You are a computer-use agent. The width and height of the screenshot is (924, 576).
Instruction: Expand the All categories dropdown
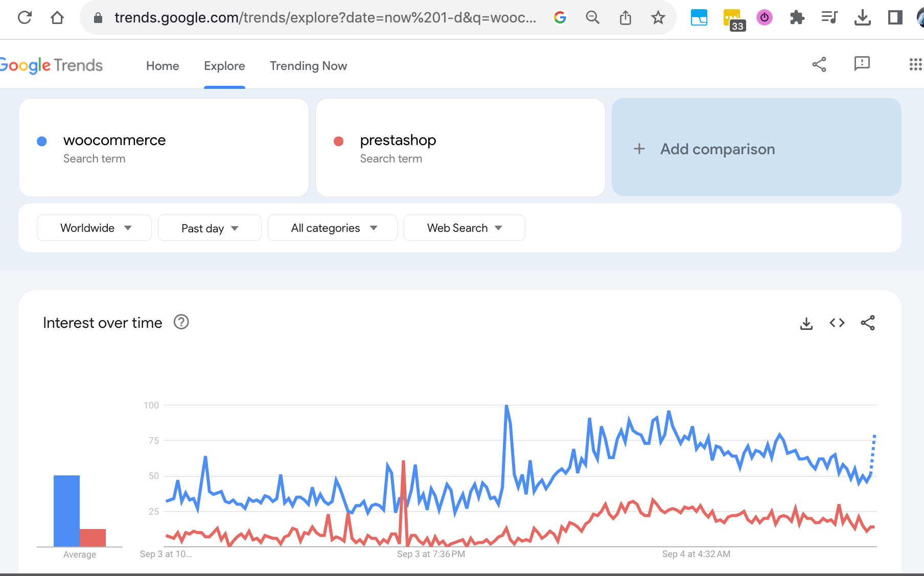[x=333, y=228]
